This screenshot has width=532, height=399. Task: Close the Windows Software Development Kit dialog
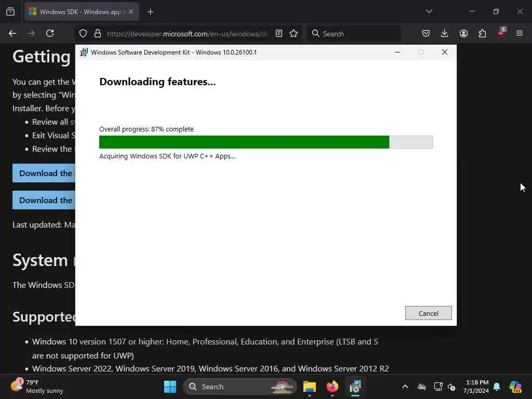(445, 52)
